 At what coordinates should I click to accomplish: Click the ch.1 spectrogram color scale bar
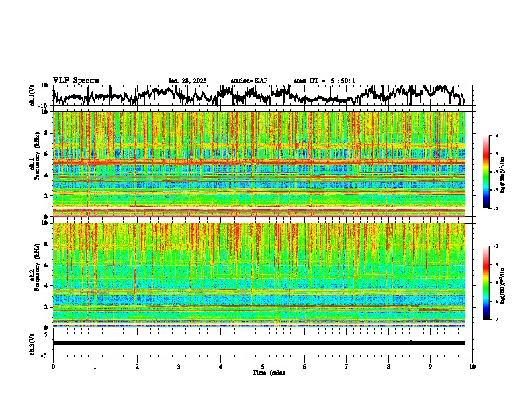[x=486, y=172]
